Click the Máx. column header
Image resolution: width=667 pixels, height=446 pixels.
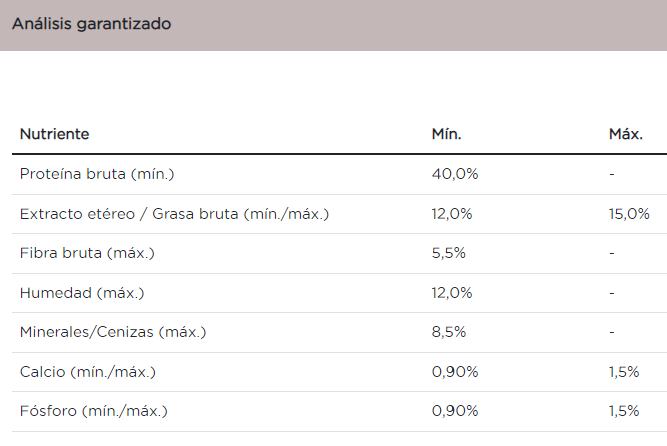coord(625,134)
